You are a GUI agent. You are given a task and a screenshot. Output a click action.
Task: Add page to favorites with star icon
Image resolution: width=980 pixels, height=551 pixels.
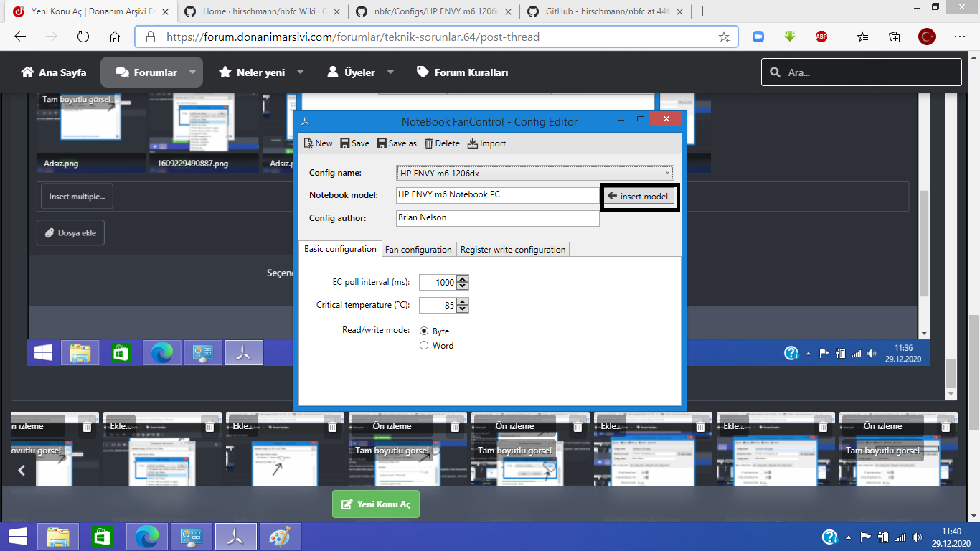point(724,37)
